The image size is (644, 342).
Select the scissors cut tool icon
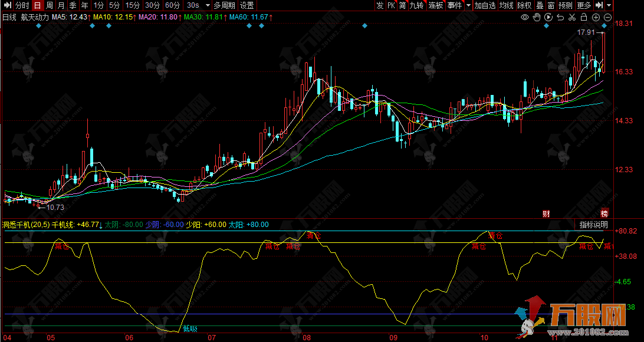pyautogui.click(x=572, y=17)
